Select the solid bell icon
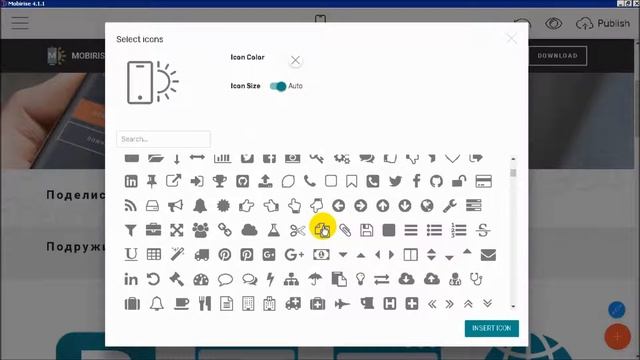Image resolution: width=640 pixels, height=360 pixels. [200, 206]
